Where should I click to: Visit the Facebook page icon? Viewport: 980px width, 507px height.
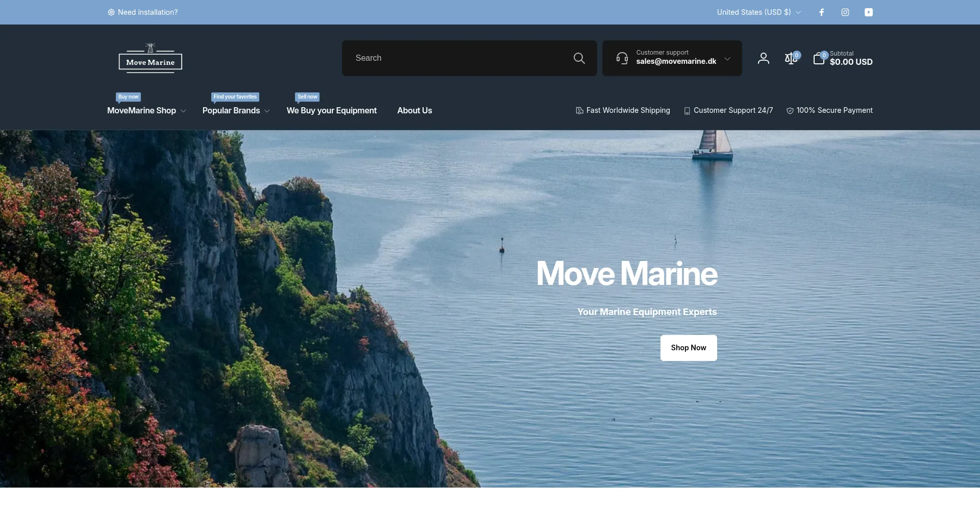click(821, 12)
